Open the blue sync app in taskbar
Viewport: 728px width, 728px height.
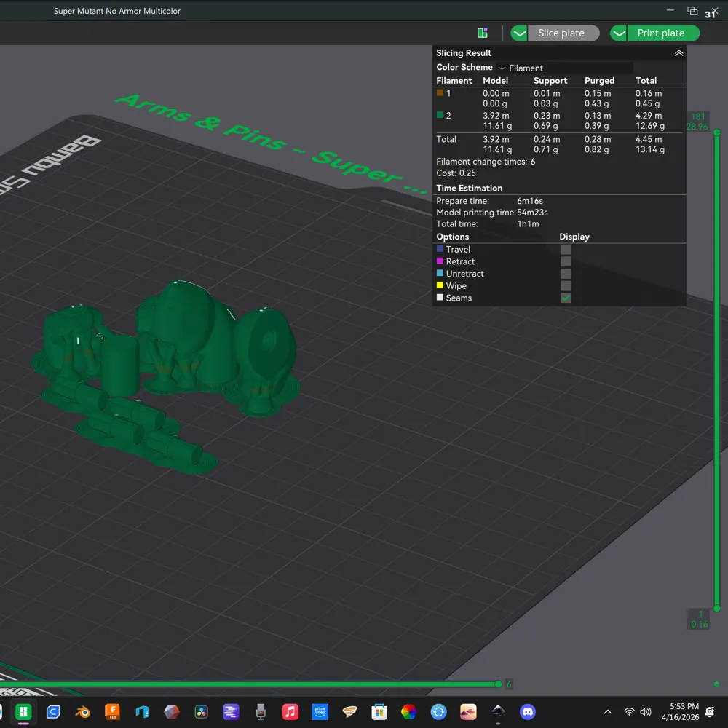[x=438, y=711]
